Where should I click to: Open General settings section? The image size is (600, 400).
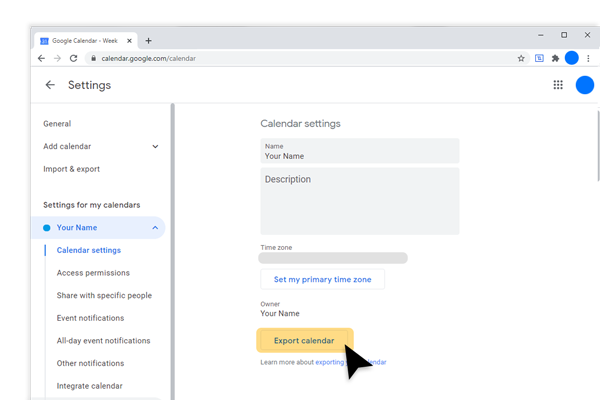coord(57,124)
